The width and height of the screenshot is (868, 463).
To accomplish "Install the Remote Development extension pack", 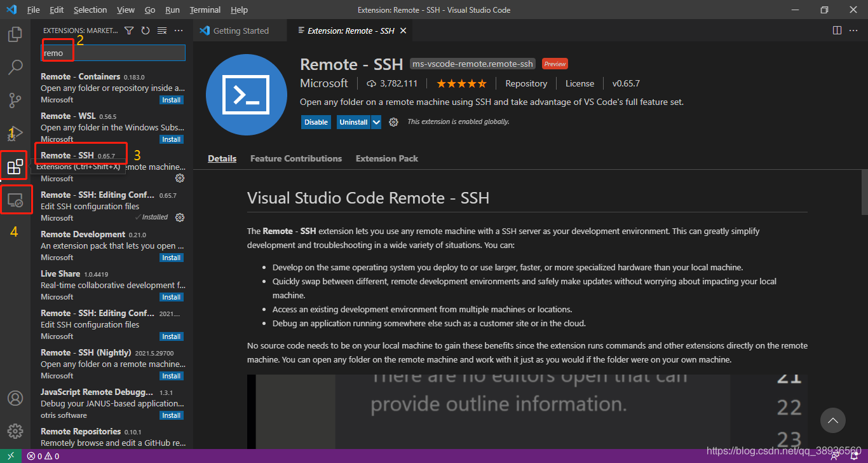I will coord(172,258).
